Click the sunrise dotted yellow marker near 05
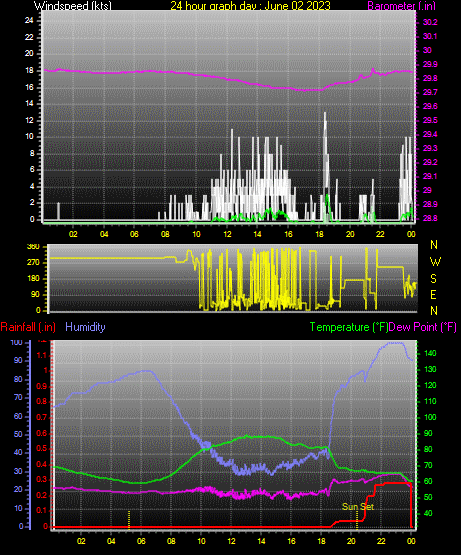This screenshot has height=555, width=461. pyautogui.click(x=129, y=520)
